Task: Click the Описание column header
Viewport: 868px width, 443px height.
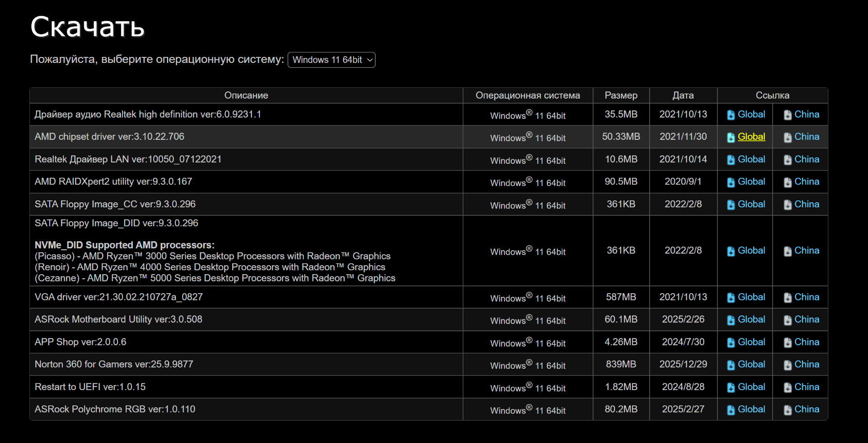Action: point(246,95)
